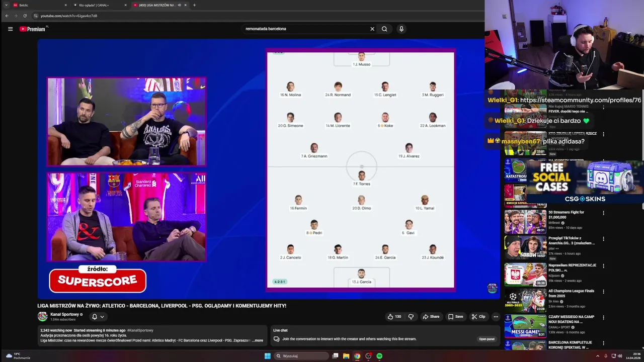Open CZARY MESSIEGO NA CAMP NOU thumbnail
This screenshot has height=362, width=644.
pos(525,326)
